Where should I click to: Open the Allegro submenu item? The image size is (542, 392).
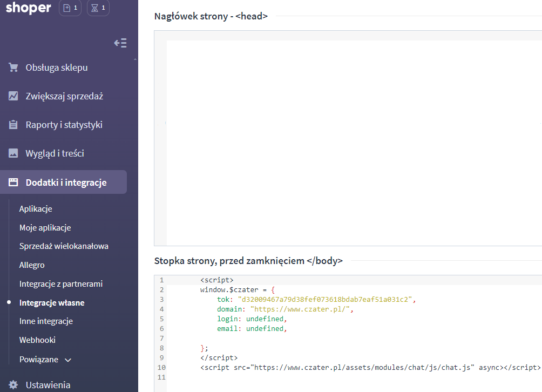[32, 265]
